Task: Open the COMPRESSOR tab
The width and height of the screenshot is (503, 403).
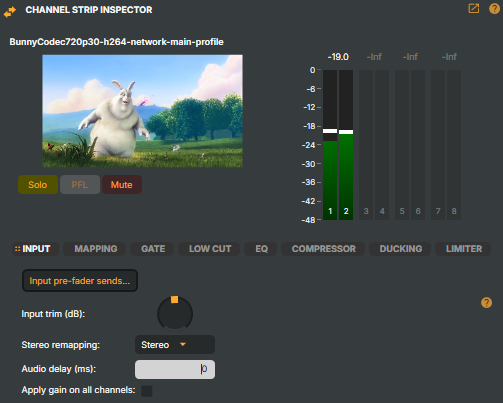Action: (x=323, y=249)
